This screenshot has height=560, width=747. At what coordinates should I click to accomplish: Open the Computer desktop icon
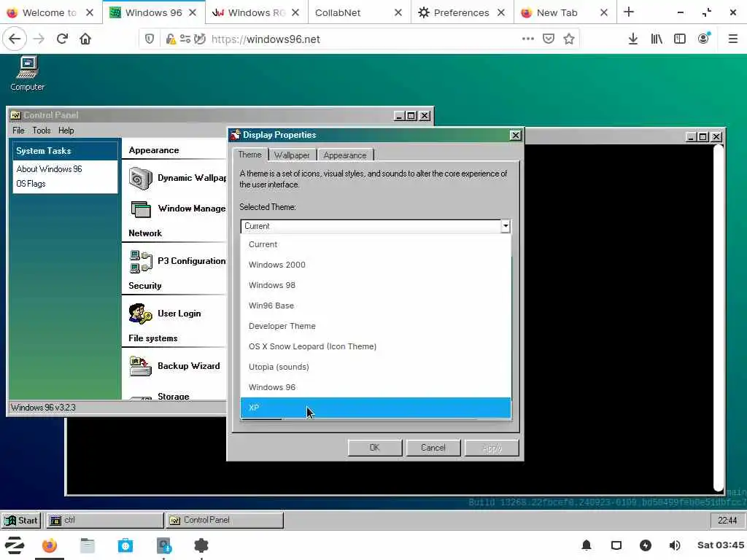pos(28,73)
